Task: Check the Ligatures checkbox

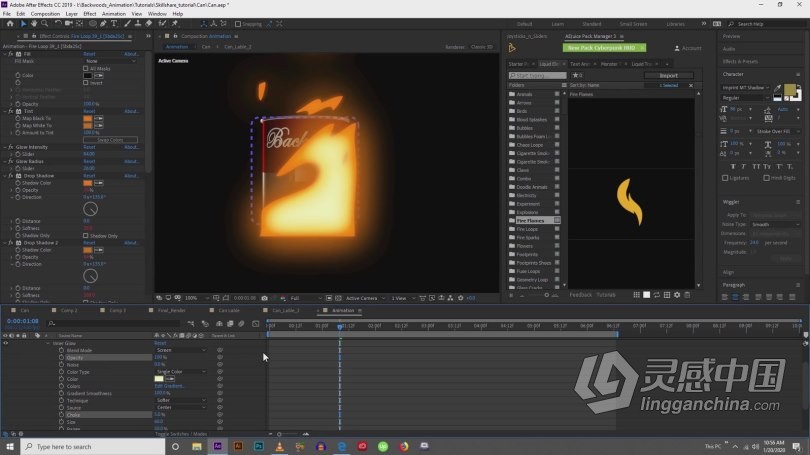Action: 725,178
